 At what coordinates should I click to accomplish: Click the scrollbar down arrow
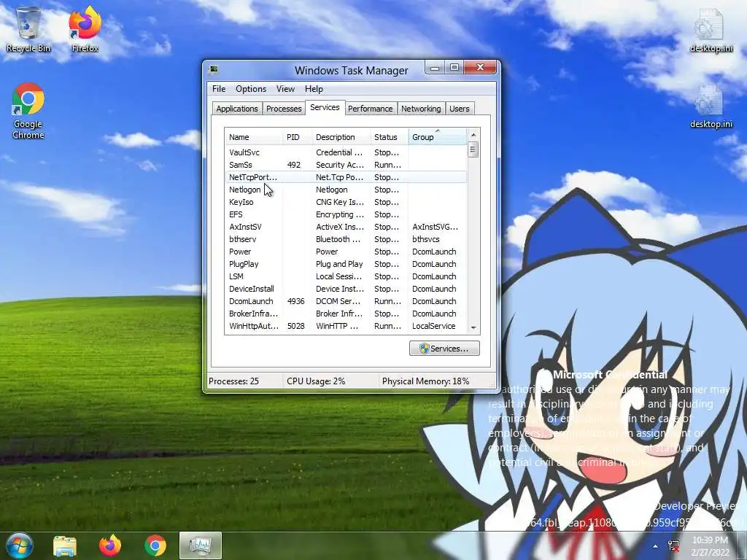tap(473, 327)
